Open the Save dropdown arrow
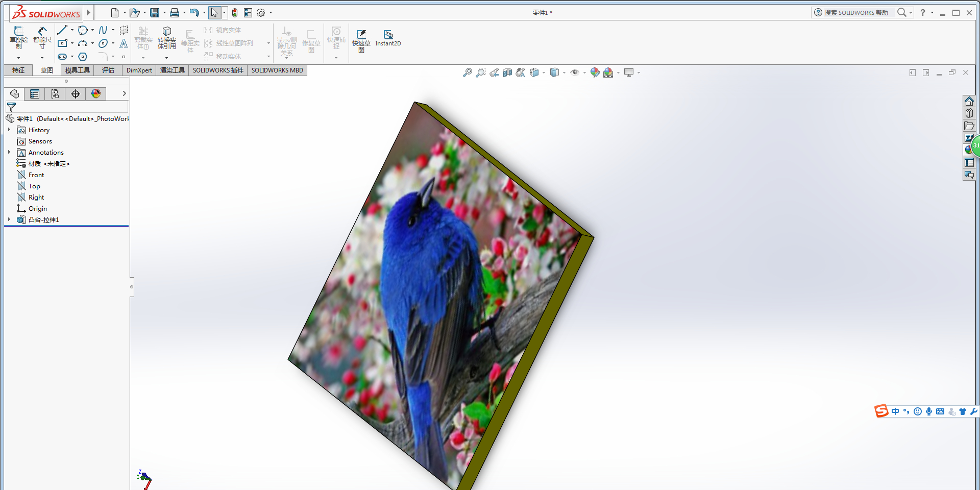Screen dimensions: 980x490 click(164, 13)
